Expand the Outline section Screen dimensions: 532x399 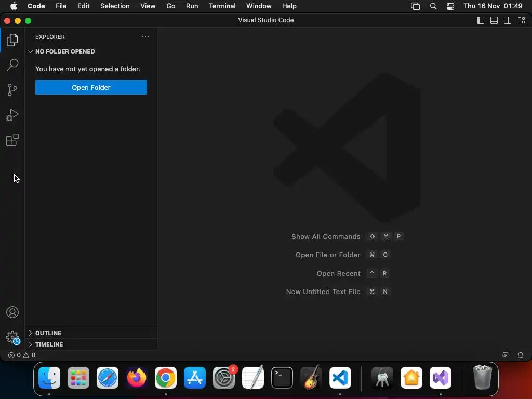tap(91, 333)
